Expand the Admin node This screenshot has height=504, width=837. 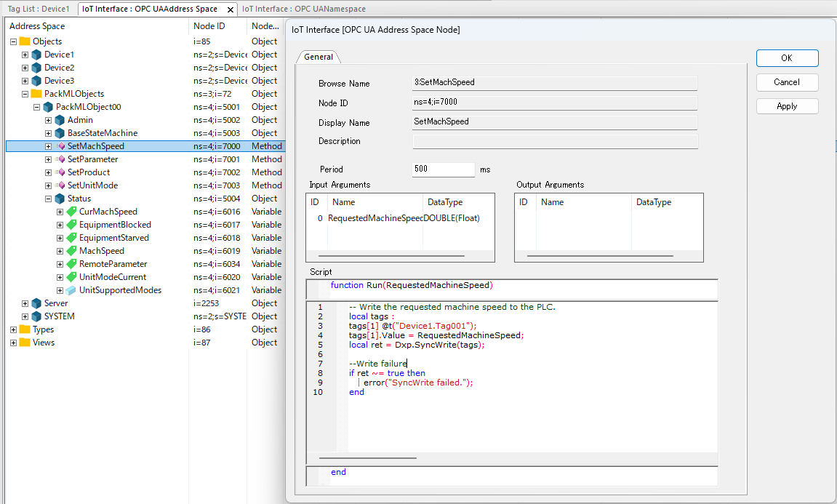coord(48,120)
